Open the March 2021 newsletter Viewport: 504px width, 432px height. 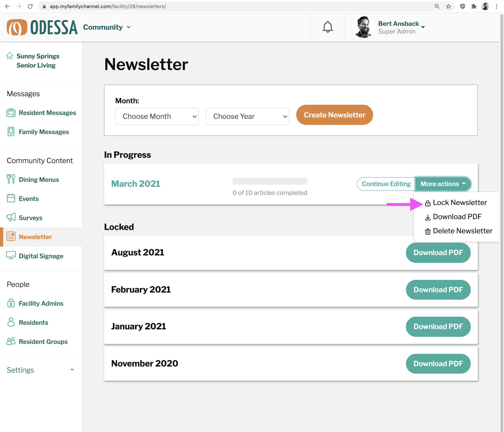click(x=136, y=184)
